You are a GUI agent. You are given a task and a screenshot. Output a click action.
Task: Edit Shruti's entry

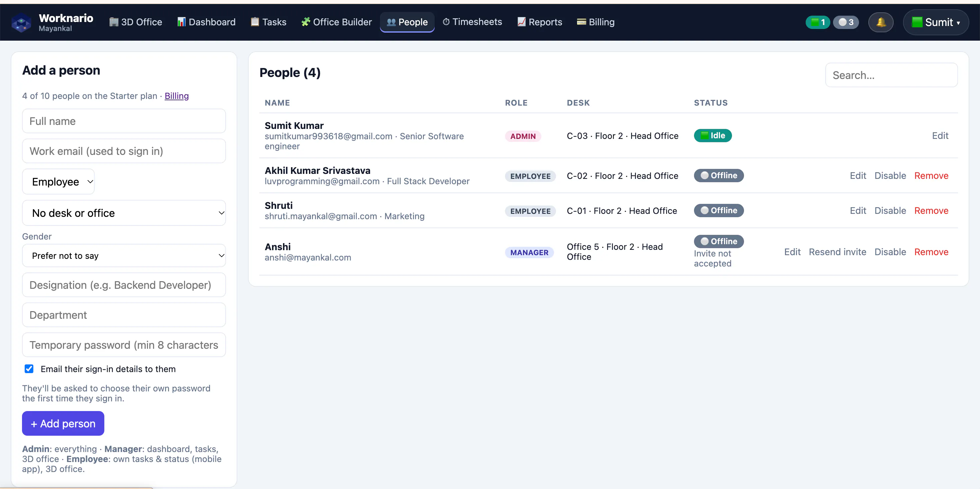point(858,211)
